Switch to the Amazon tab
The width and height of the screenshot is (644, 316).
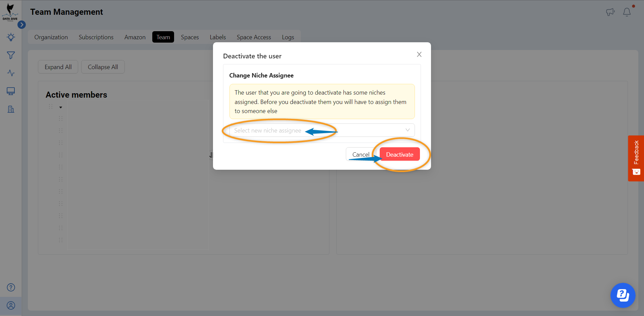(135, 37)
